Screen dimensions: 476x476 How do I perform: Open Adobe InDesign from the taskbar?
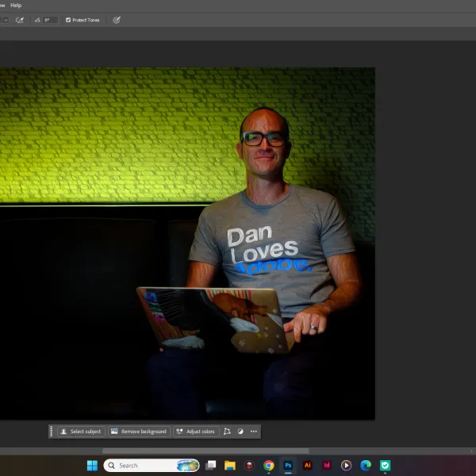[327, 465]
